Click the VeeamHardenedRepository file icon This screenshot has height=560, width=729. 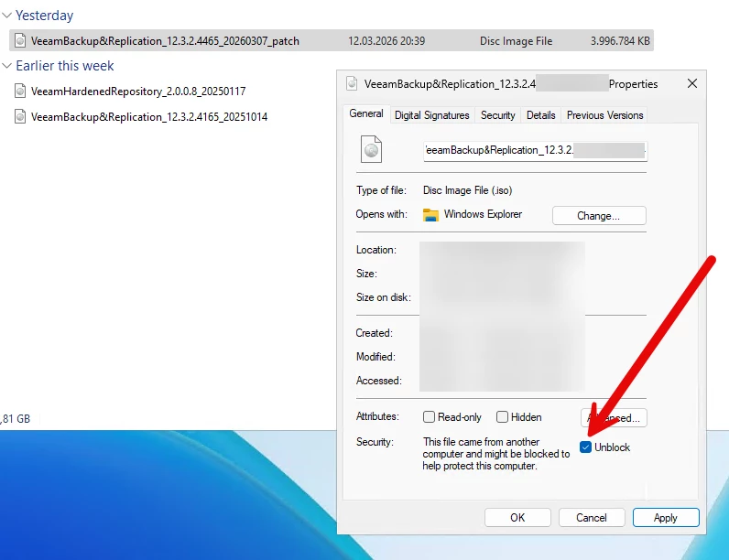(20, 91)
